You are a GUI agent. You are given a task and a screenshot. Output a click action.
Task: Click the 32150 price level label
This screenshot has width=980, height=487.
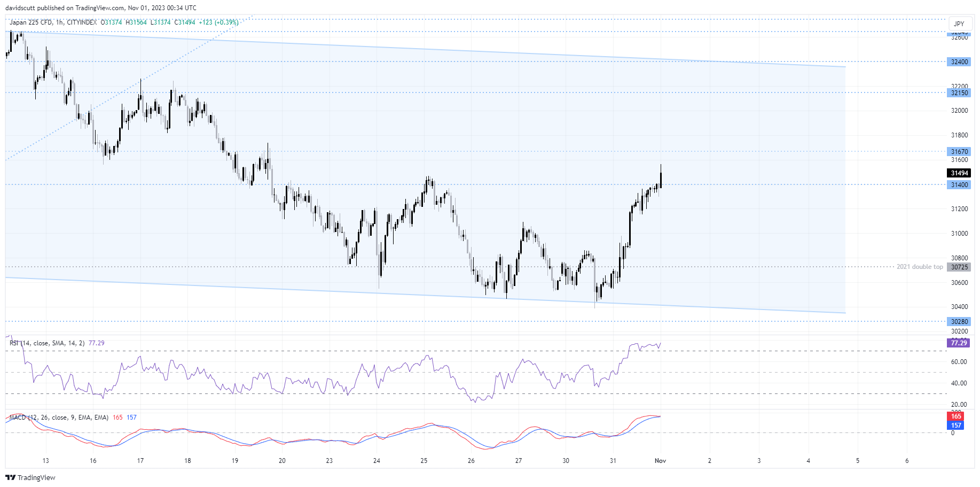[x=959, y=93]
